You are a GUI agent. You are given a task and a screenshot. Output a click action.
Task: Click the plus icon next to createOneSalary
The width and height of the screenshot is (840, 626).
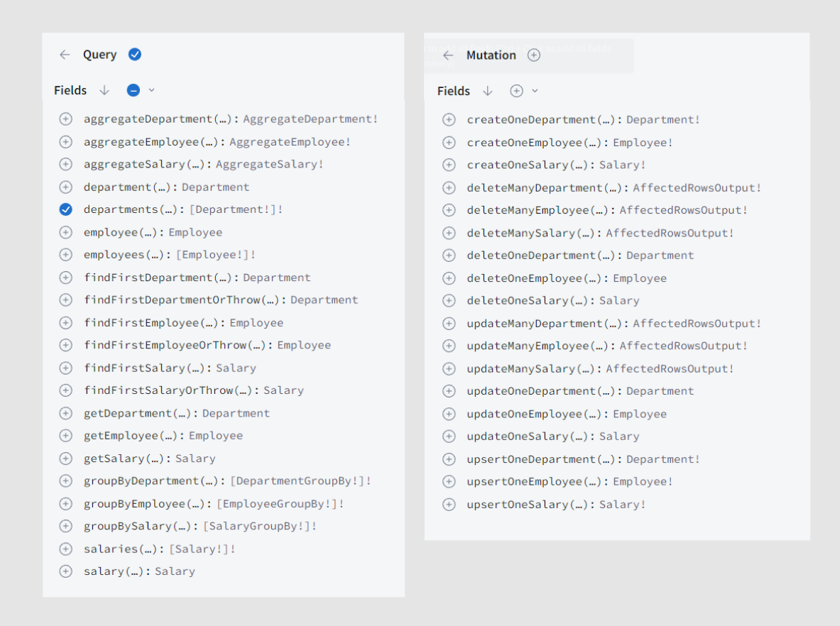point(449,165)
